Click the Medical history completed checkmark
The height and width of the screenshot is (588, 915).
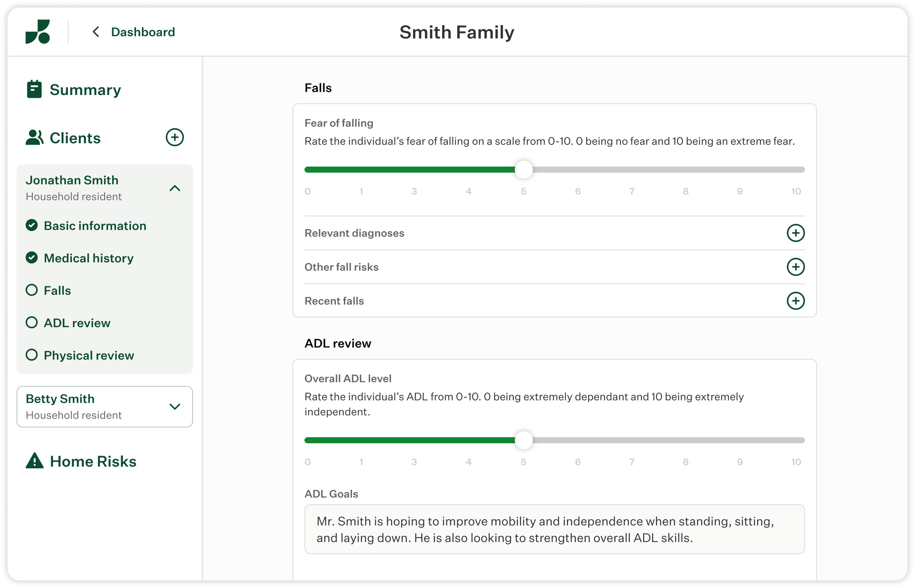point(32,258)
